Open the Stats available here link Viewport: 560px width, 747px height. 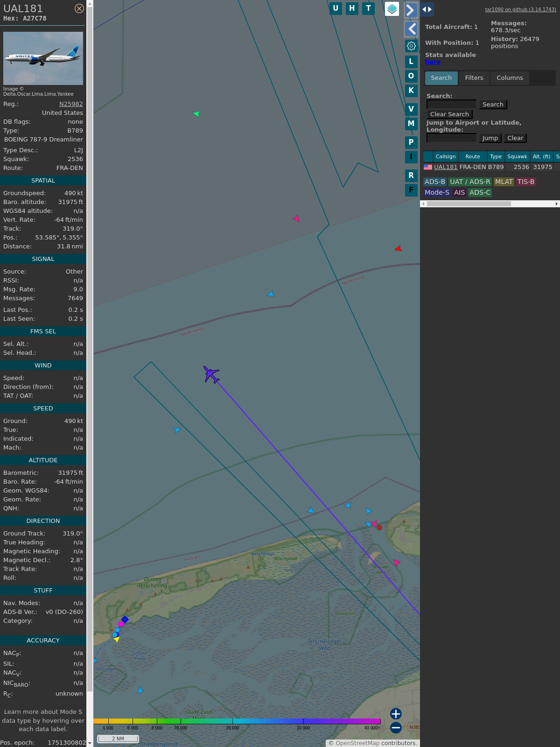pos(433,62)
